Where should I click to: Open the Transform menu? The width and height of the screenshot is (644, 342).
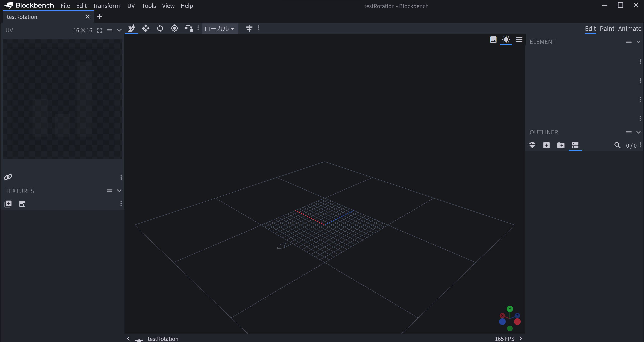click(106, 6)
